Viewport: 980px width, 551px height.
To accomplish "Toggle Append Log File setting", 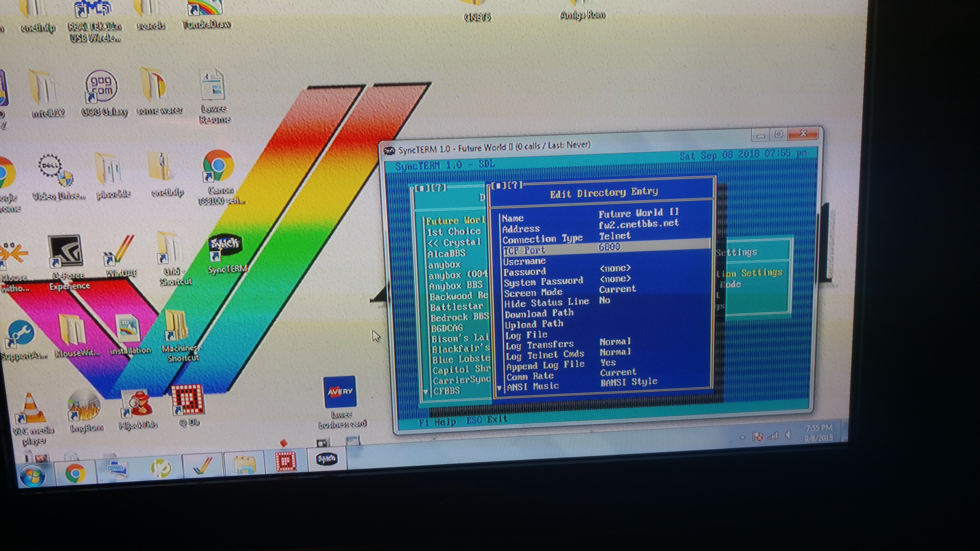I will 545,366.
